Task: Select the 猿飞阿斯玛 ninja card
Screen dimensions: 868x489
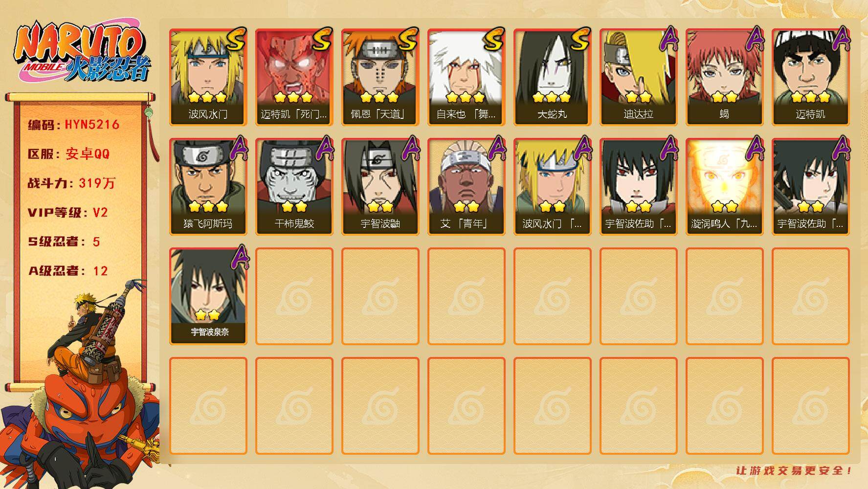Action: coord(208,187)
